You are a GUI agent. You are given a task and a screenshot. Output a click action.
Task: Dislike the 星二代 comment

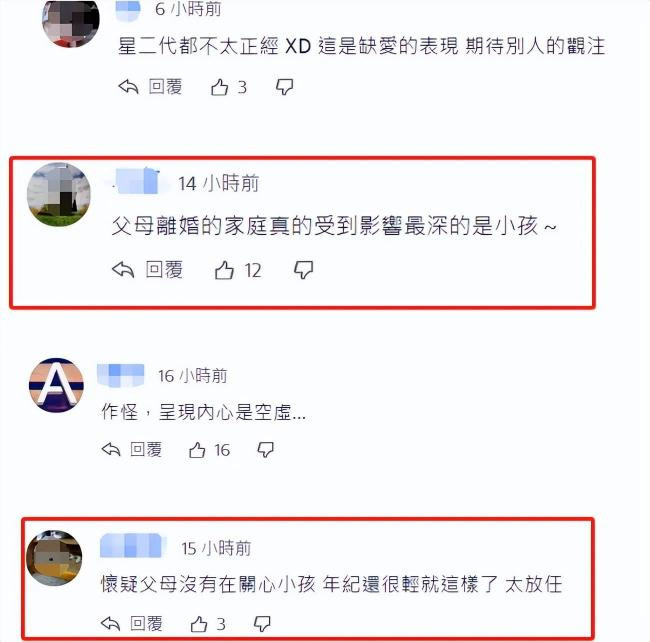(284, 87)
